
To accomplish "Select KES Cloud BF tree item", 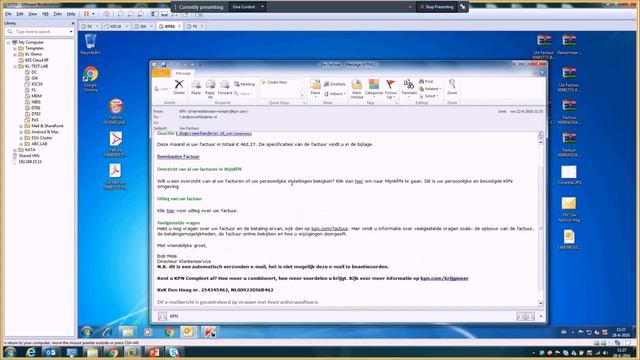I will [36, 60].
